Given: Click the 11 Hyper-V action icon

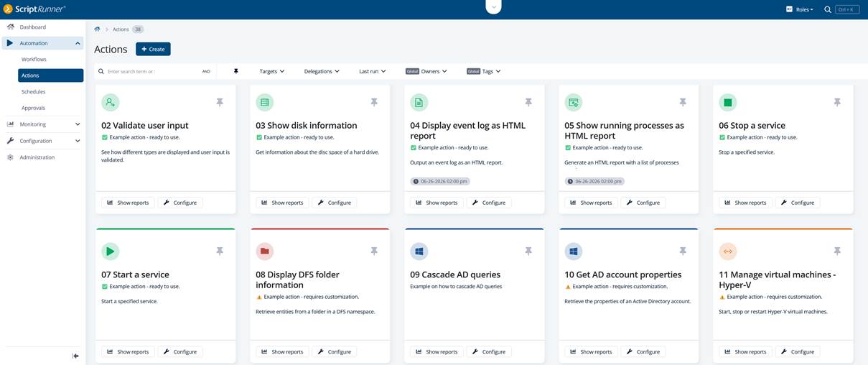Looking at the screenshot, I should click(x=727, y=251).
